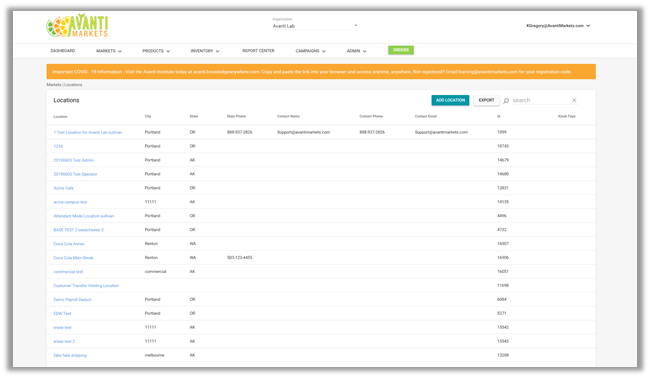Expand the Markets menu
Viewport: 650px width, 378px height.
pos(109,51)
